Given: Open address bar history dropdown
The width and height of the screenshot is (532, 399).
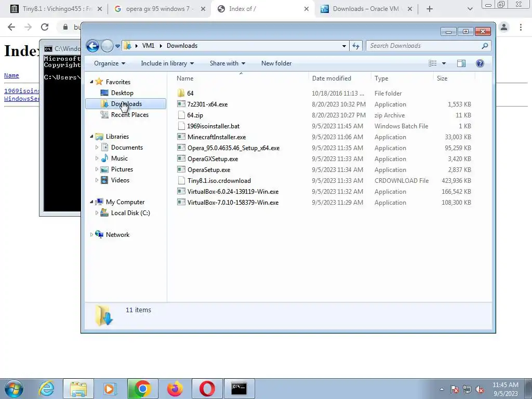Looking at the screenshot, I should tap(344, 46).
